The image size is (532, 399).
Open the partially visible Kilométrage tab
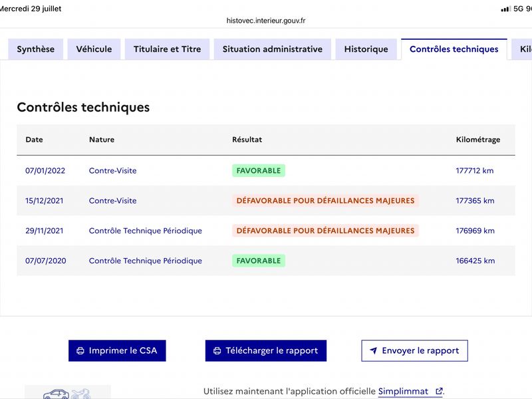(523, 49)
